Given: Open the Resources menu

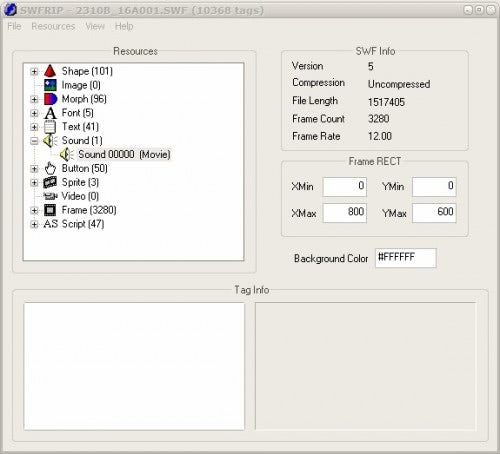Looking at the screenshot, I should (53, 26).
